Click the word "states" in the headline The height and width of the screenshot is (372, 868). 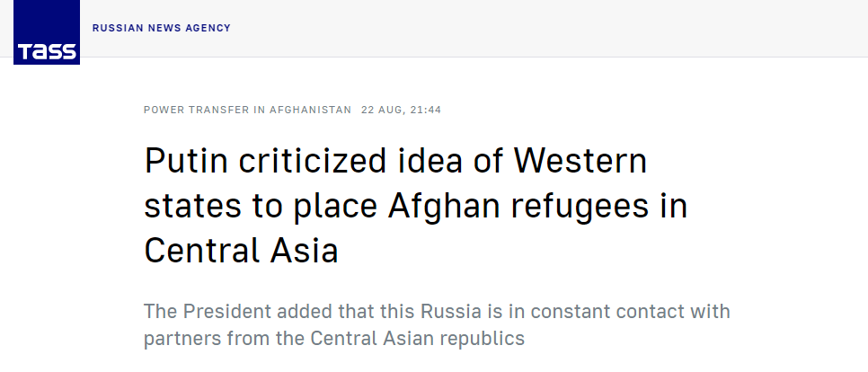click(x=192, y=206)
